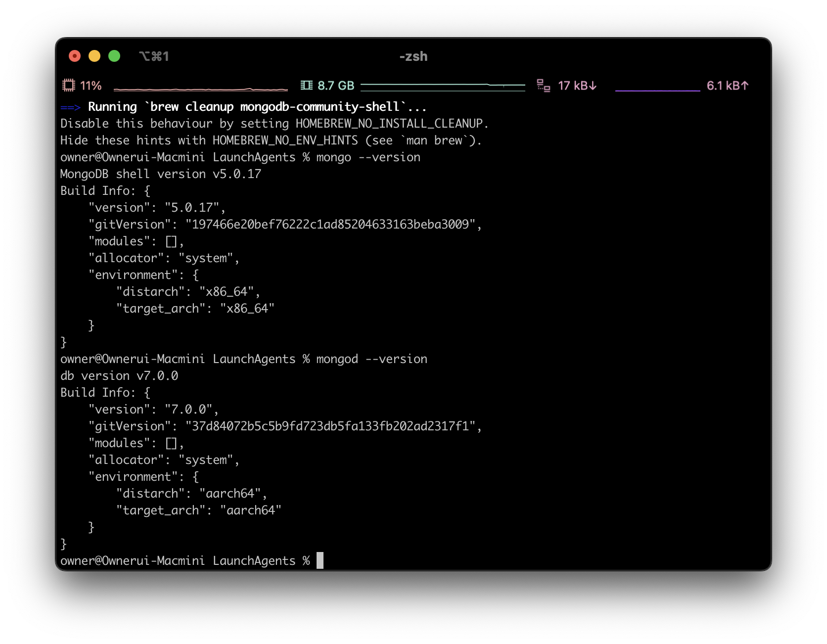Click the 8.7 GB memory usage value
827x644 pixels.
(x=336, y=86)
